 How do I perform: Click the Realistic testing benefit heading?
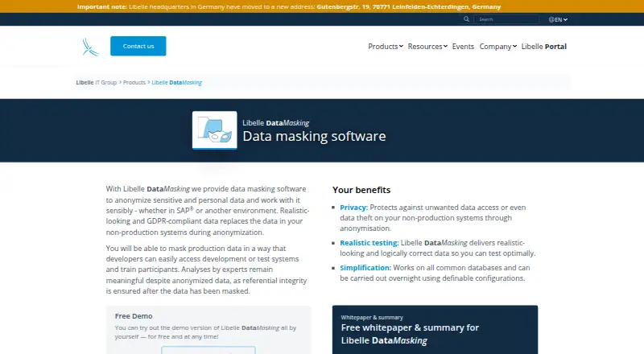(x=369, y=243)
